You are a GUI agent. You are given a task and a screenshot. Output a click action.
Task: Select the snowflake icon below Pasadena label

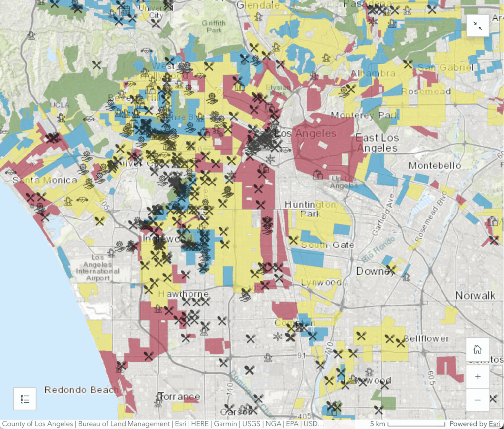click(x=373, y=22)
